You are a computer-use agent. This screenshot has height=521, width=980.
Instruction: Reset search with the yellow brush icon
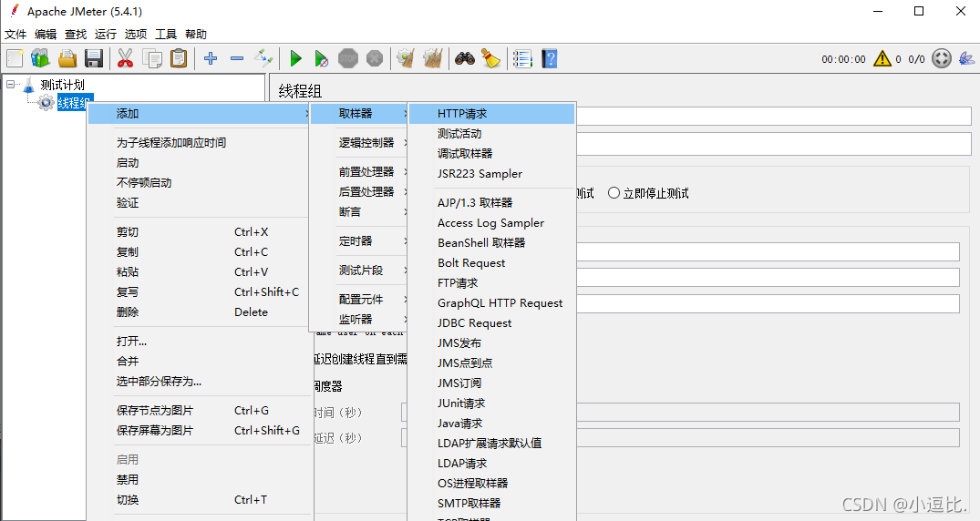click(491, 58)
